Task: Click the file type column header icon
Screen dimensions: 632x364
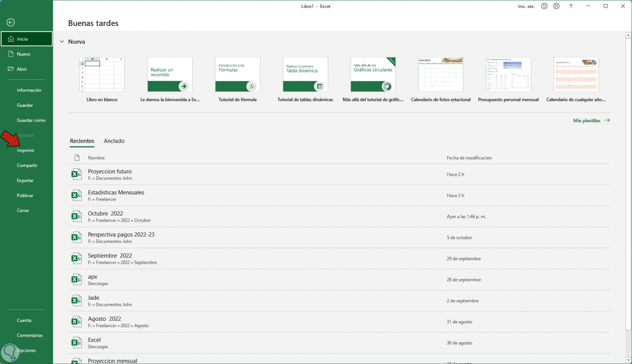Action: (77, 158)
